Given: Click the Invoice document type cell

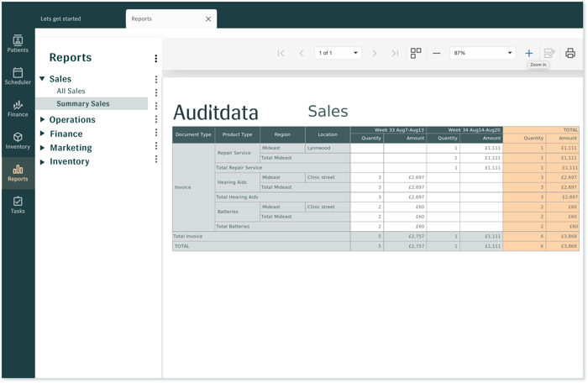Looking at the screenshot, I should [x=193, y=187].
